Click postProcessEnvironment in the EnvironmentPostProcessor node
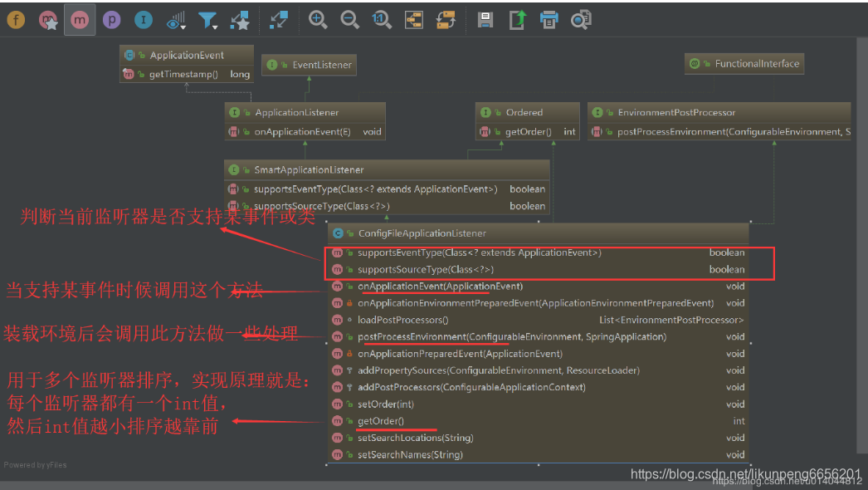The width and height of the screenshot is (868, 490). 719,131
